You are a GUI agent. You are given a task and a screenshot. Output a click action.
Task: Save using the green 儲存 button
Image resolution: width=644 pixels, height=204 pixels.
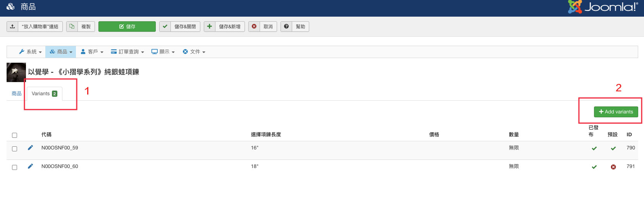127,26
